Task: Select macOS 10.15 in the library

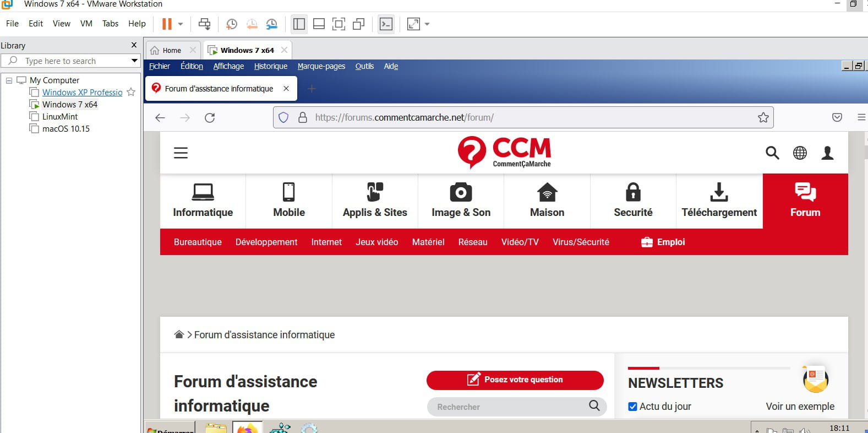Action: tap(65, 129)
